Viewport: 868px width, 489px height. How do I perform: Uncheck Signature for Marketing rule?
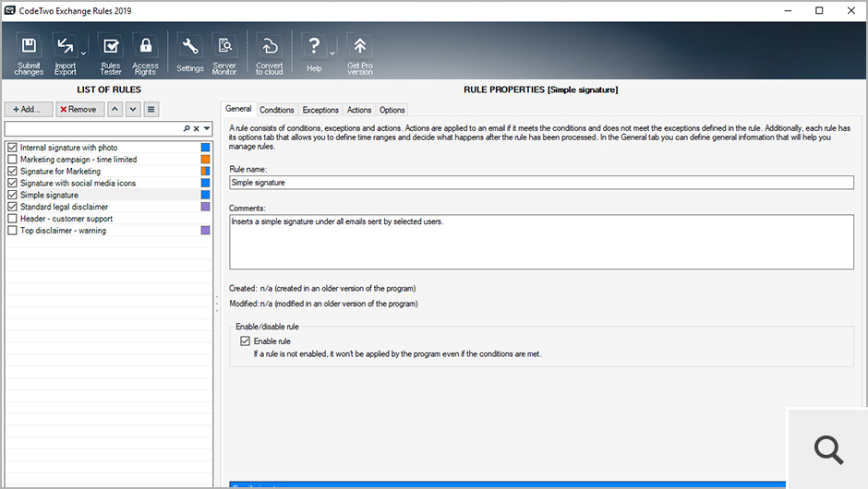click(x=12, y=172)
